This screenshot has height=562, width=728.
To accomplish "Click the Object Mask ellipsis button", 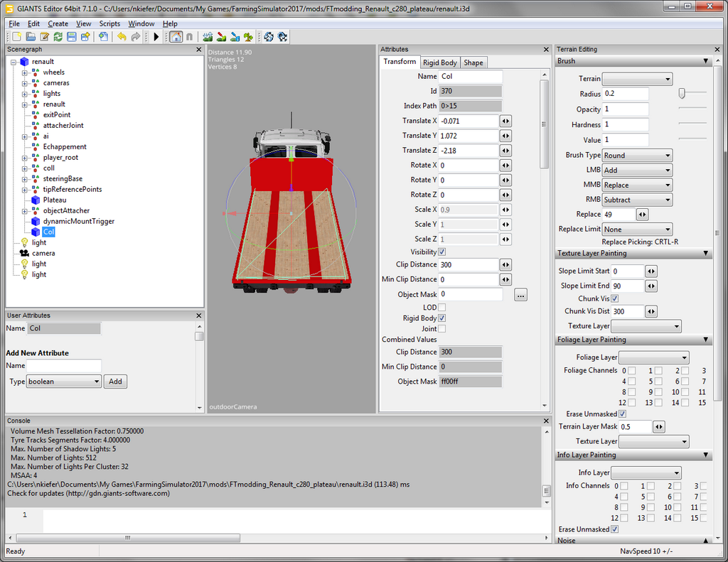I will point(520,295).
